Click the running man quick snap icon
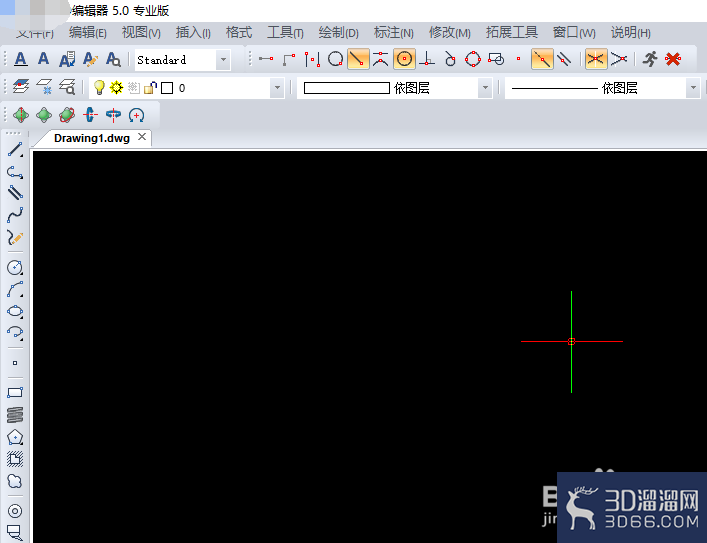The image size is (707, 543). pyautogui.click(x=650, y=59)
